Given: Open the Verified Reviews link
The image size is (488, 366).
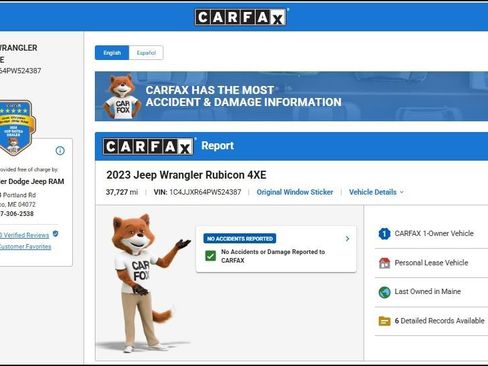Looking at the screenshot, I should [24, 235].
